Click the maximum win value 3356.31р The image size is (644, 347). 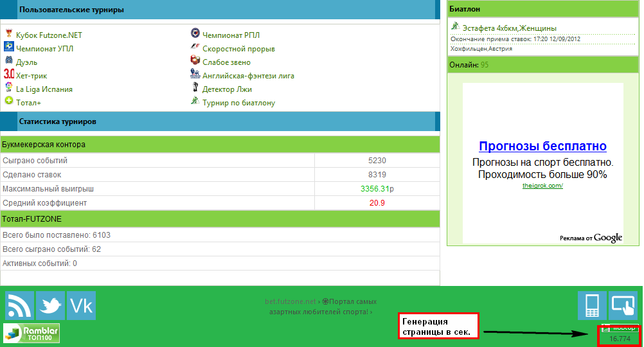coord(377,189)
